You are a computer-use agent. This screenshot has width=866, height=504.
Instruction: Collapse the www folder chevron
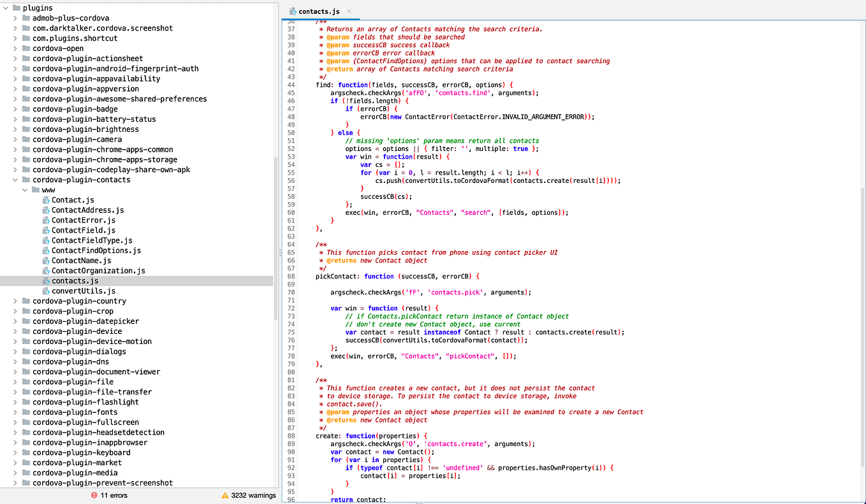tap(25, 189)
